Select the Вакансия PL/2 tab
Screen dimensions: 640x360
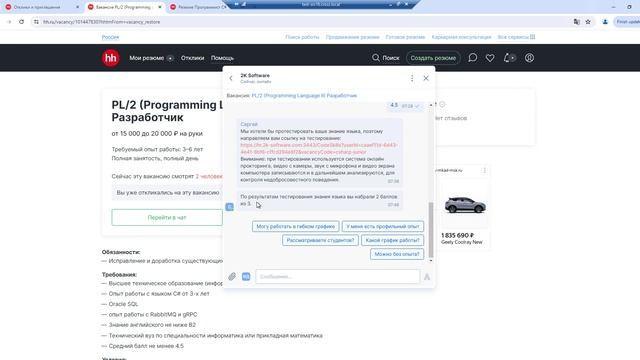123,7
